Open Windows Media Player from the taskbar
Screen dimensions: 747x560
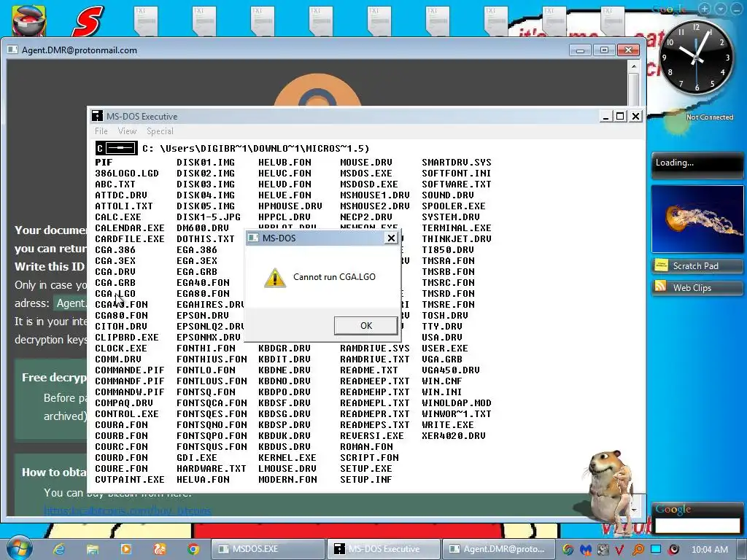point(125,549)
